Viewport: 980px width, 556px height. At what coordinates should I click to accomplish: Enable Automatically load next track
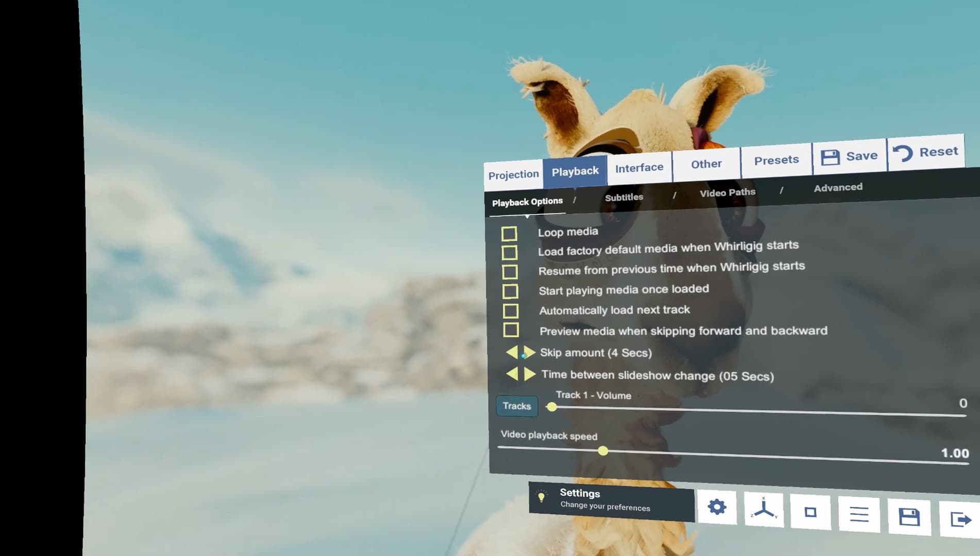511,311
